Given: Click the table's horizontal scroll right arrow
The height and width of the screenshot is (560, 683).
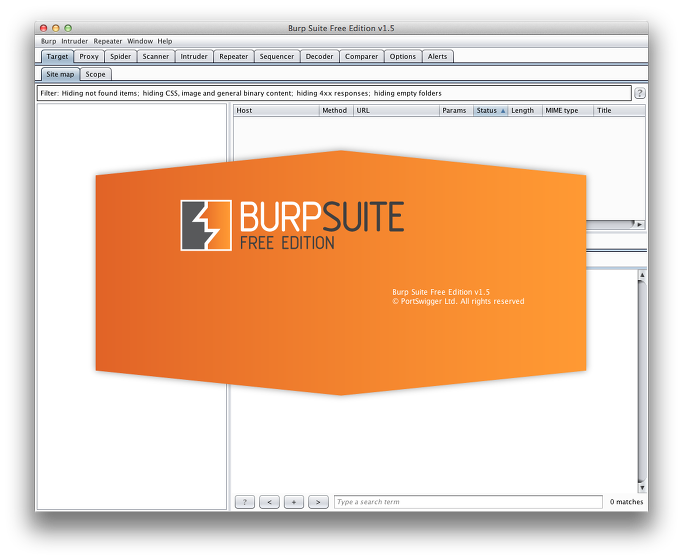Looking at the screenshot, I should pyautogui.click(x=639, y=224).
